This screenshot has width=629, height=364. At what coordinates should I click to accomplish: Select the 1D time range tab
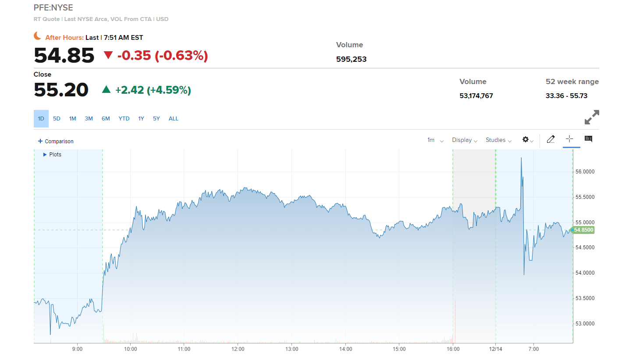click(x=41, y=119)
